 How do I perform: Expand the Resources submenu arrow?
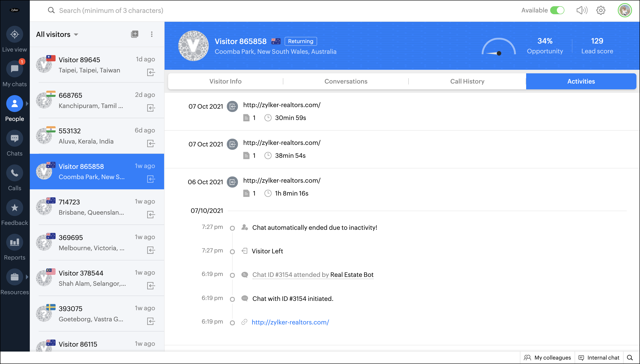(27, 277)
